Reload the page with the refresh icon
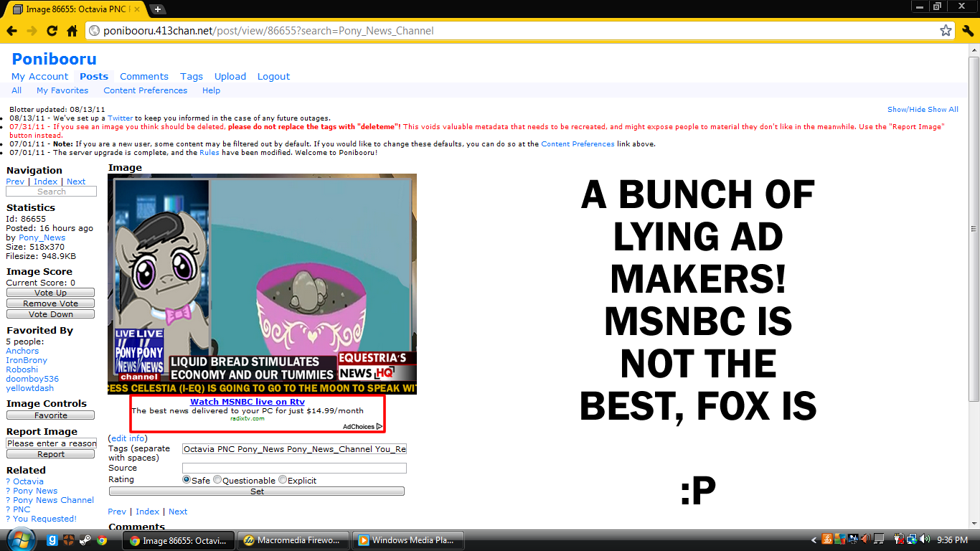The height and width of the screenshot is (551, 980). 52,31
